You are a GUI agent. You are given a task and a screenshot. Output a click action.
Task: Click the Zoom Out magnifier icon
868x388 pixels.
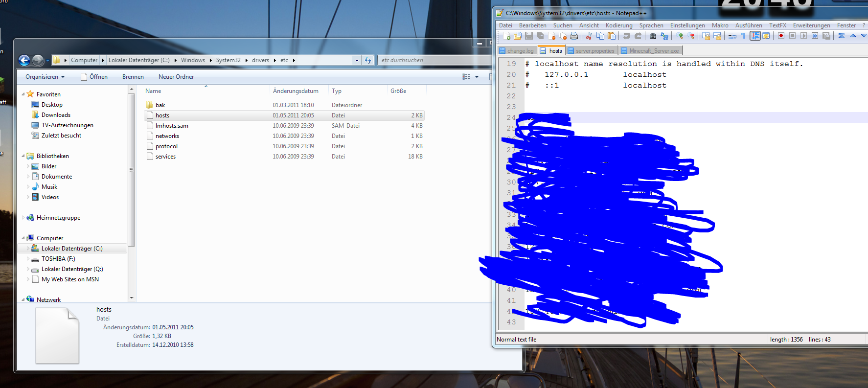tap(691, 36)
